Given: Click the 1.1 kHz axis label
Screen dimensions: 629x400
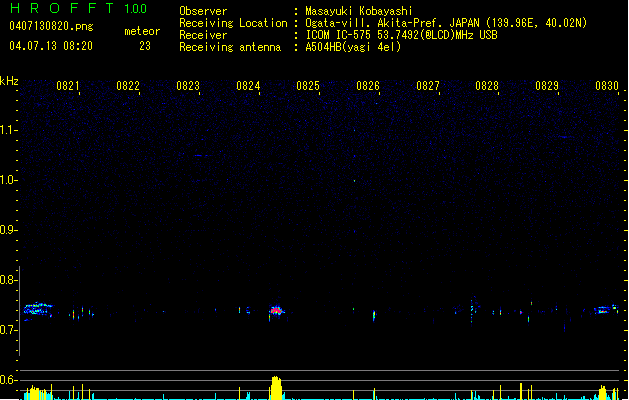Looking at the screenshot, I should (x=8, y=130).
